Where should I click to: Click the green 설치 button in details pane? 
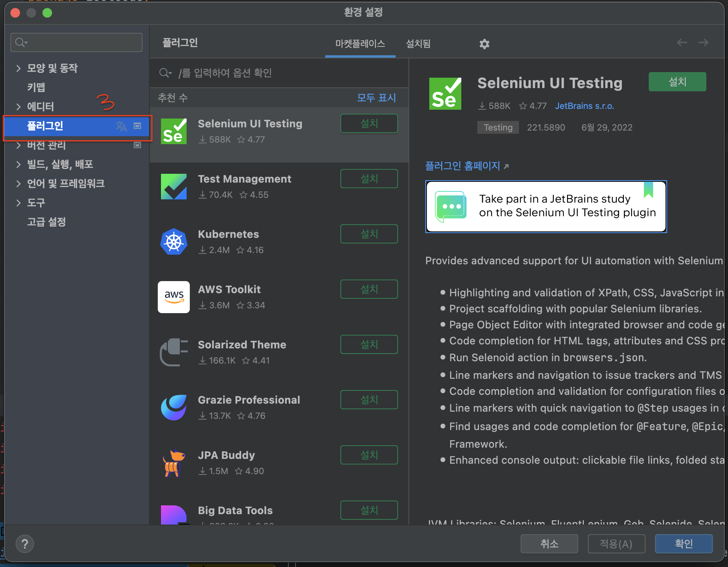(x=677, y=82)
